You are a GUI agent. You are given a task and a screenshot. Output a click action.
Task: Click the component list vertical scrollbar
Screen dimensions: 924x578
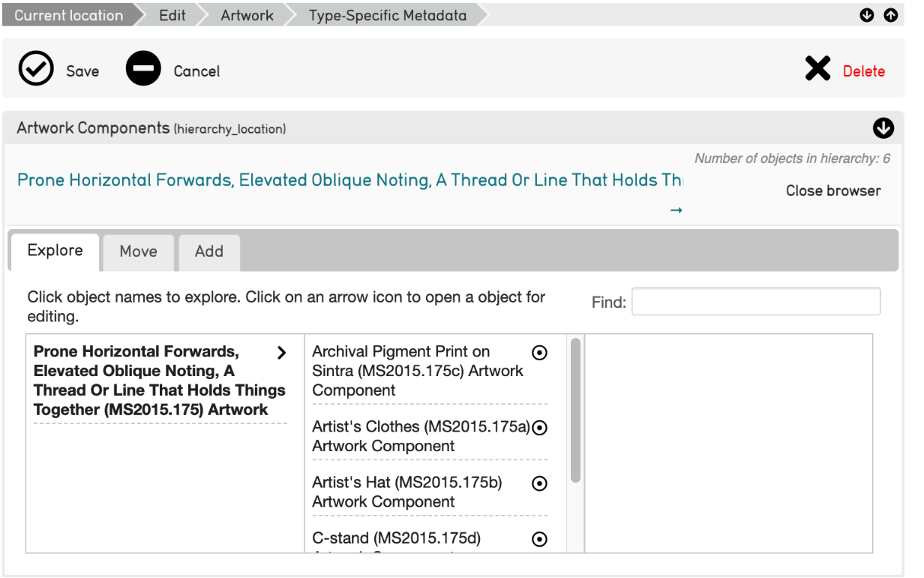coord(575,410)
